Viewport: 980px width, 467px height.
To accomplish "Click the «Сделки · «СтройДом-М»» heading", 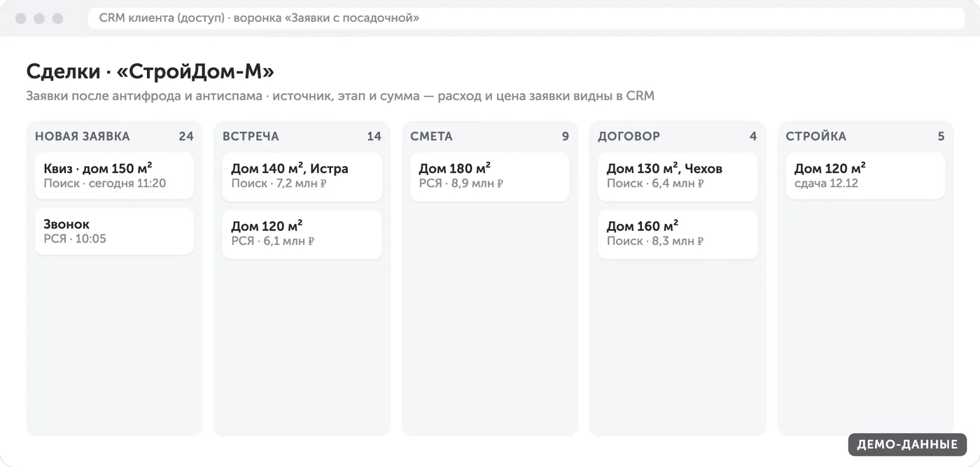I will (x=150, y=71).
